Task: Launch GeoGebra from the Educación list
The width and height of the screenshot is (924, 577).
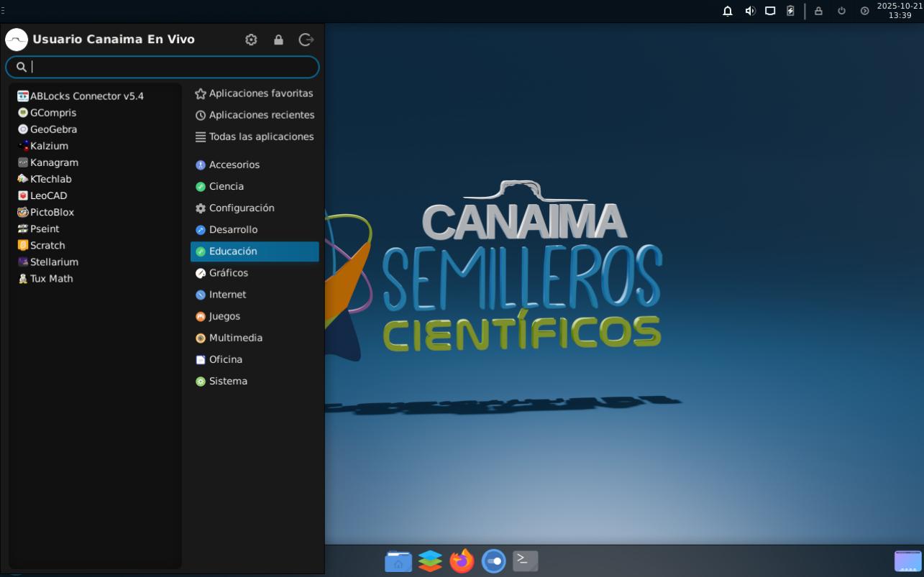Action: (x=52, y=129)
